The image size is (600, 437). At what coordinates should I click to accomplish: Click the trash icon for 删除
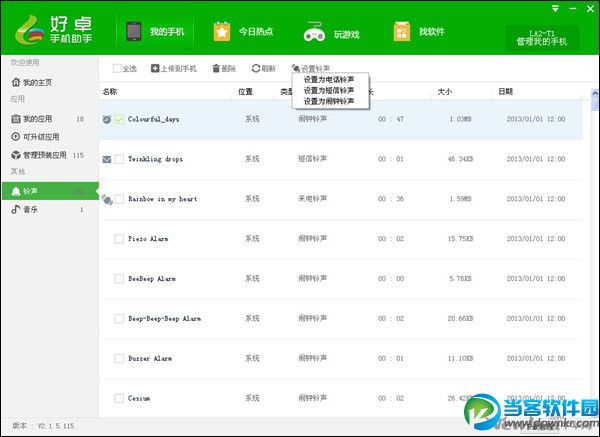click(x=216, y=68)
